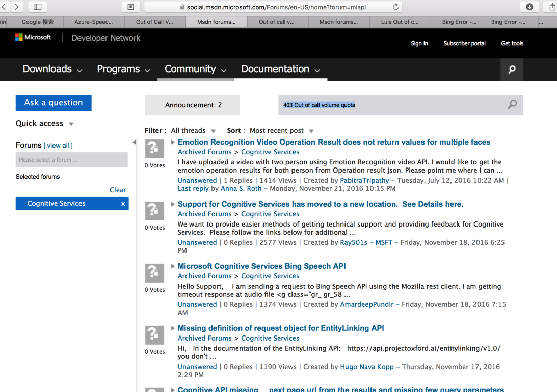Expand the Quick access dropdown
The height and width of the screenshot is (392, 557).
45,123
